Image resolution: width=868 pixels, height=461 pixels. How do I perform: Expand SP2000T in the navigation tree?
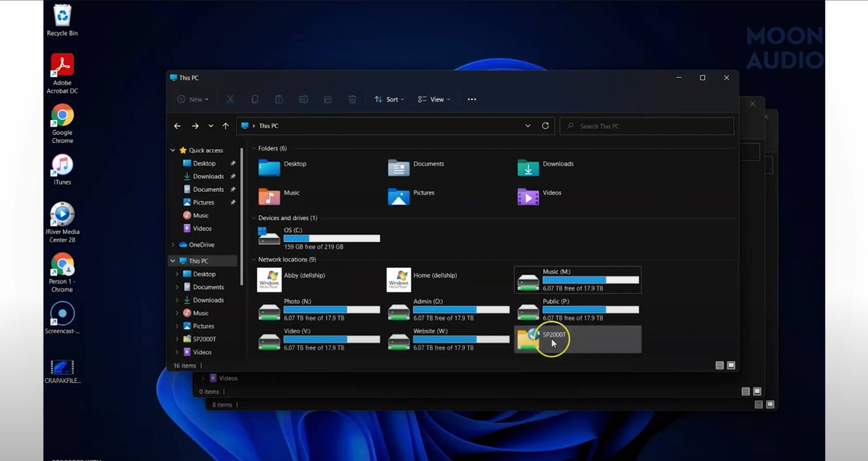(177, 339)
